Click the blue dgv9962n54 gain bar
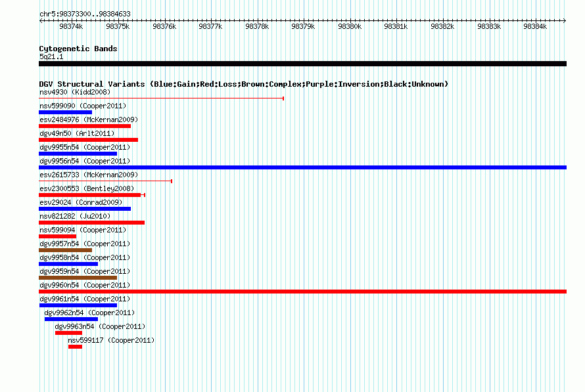The image size is (585, 392). click(71, 319)
